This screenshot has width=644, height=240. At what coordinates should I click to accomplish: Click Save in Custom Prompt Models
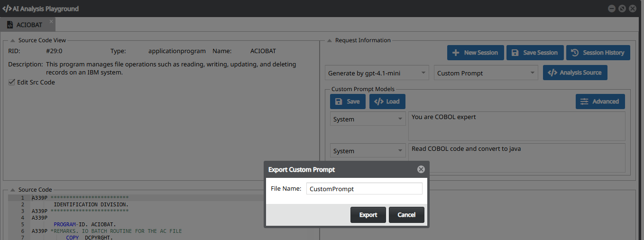pos(348,102)
